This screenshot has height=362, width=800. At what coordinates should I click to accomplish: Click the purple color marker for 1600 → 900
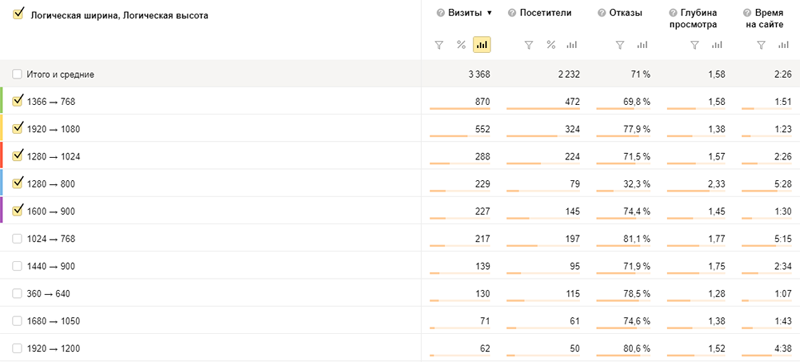[2, 210]
